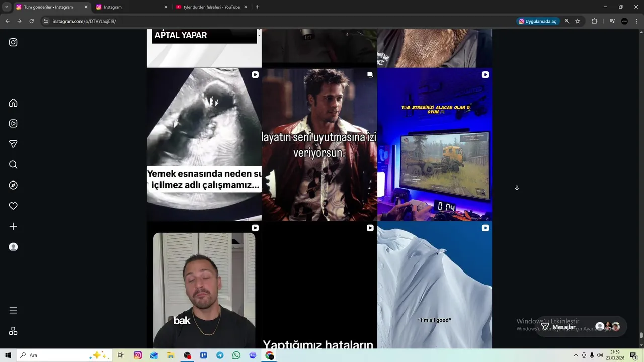Create new post plus icon
This screenshot has width=644, height=362.
click(x=13, y=226)
